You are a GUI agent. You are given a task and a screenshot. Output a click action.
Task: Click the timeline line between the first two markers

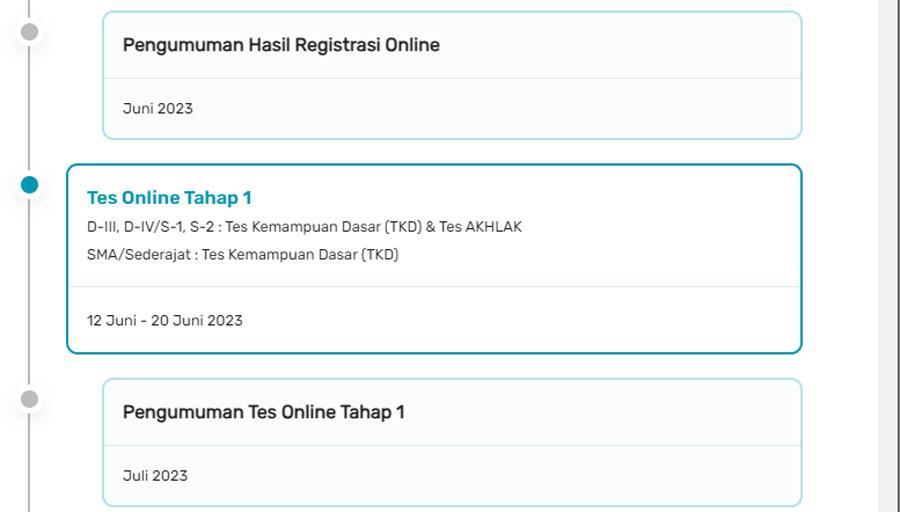tap(30, 110)
